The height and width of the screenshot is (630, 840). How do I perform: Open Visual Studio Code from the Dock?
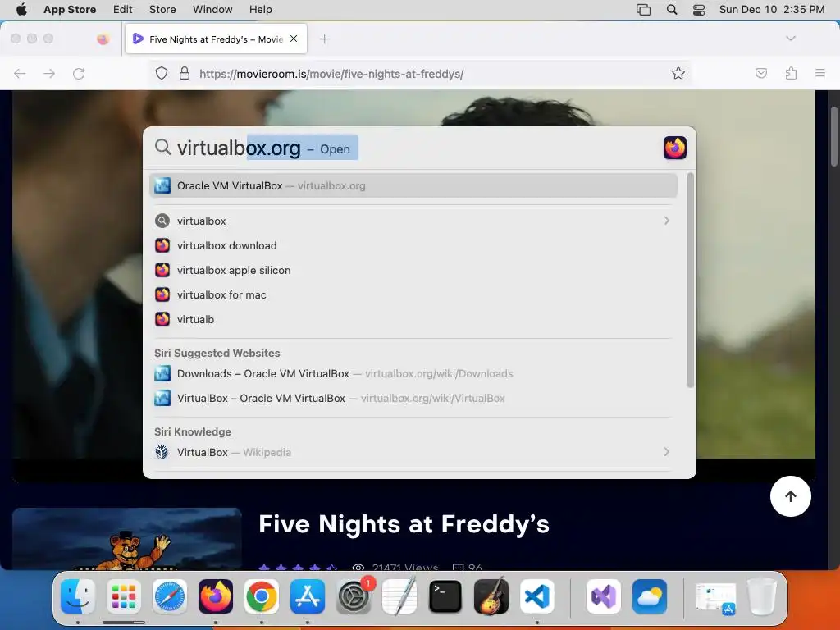coord(536,596)
